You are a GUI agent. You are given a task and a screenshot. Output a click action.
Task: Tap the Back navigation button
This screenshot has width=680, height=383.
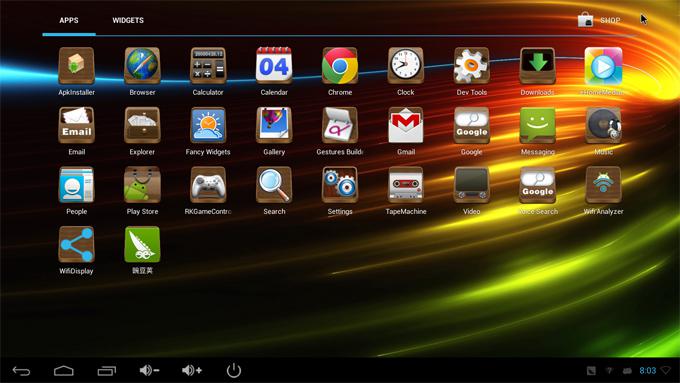click(21, 371)
